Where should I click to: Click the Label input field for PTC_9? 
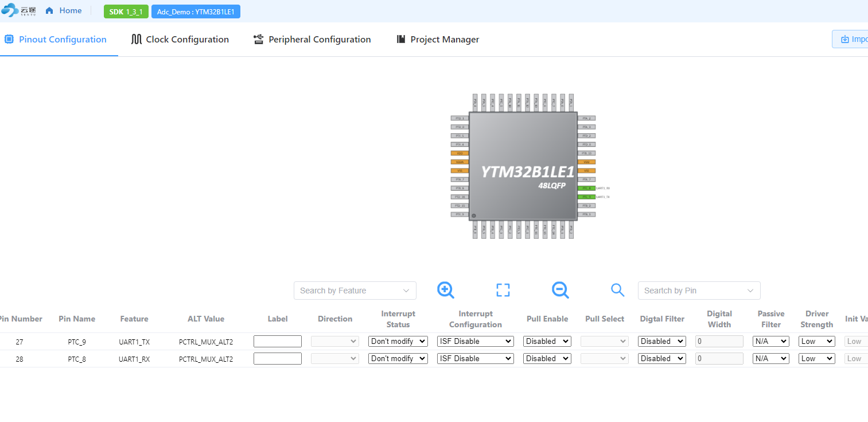[277, 341]
